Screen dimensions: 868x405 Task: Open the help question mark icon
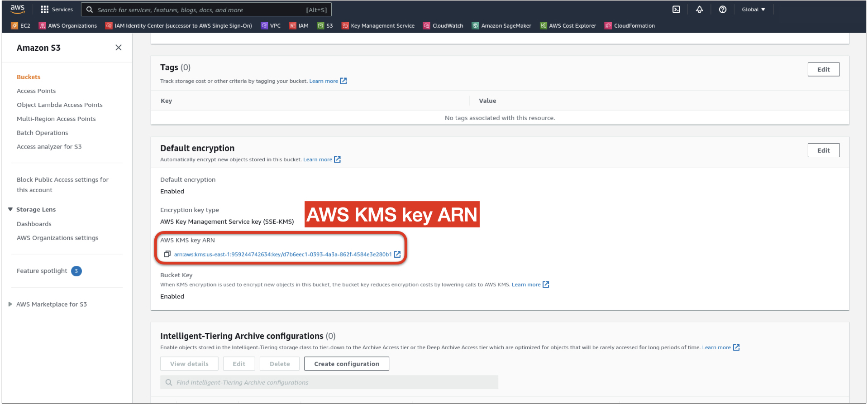[723, 10]
